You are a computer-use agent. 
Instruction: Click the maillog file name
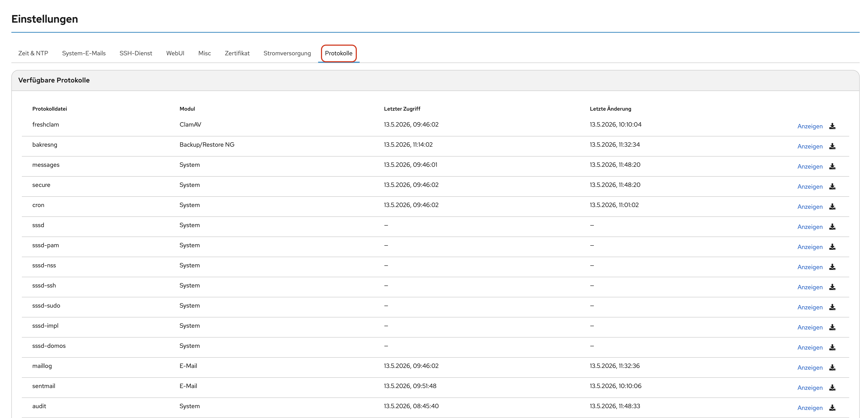coord(42,366)
